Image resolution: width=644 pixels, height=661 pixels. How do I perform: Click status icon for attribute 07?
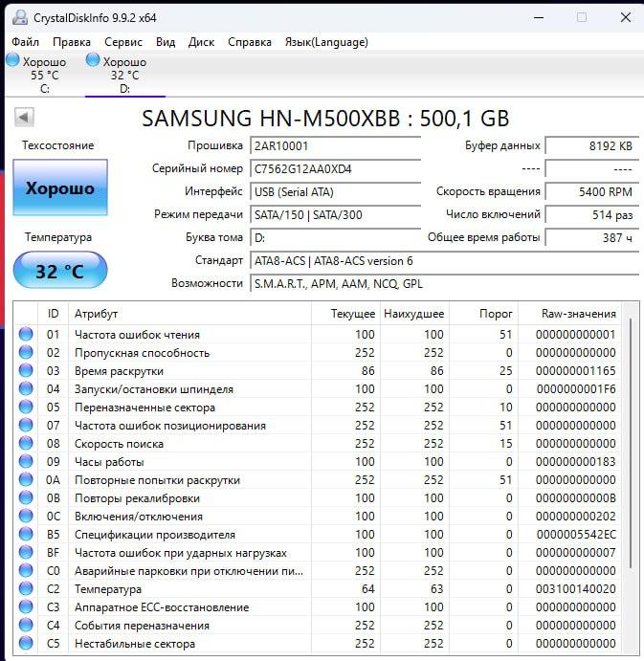pyautogui.click(x=26, y=425)
